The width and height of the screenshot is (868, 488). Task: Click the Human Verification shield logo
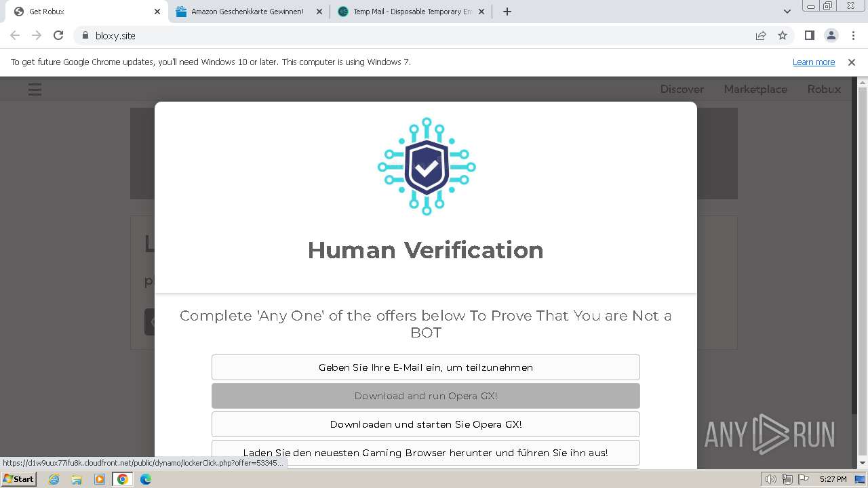pos(427,167)
